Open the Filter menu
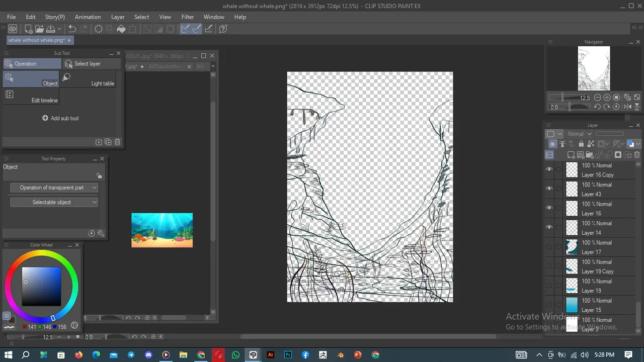Image resolution: width=644 pixels, height=362 pixels. coord(188,17)
